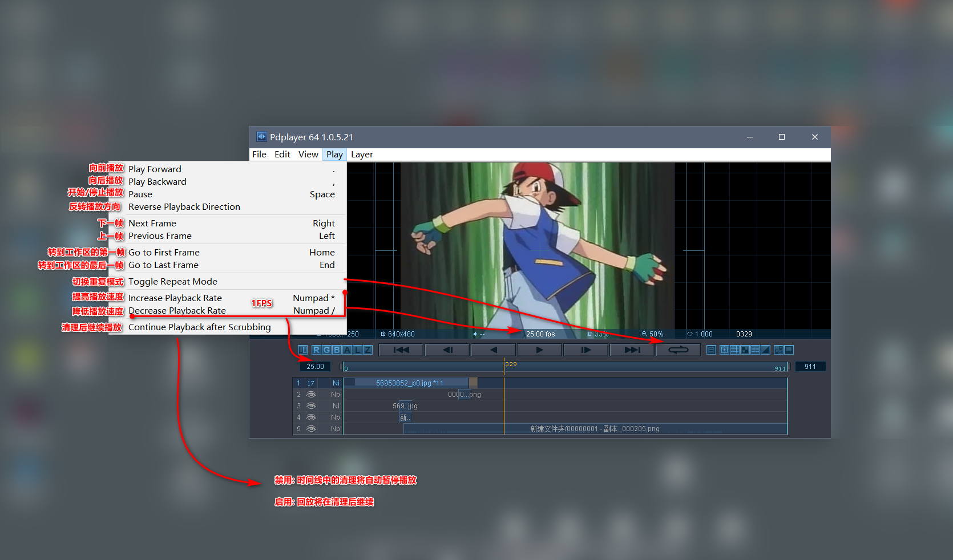Image resolution: width=953 pixels, height=560 pixels.
Task: Open the File menu
Action: click(x=259, y=155)
